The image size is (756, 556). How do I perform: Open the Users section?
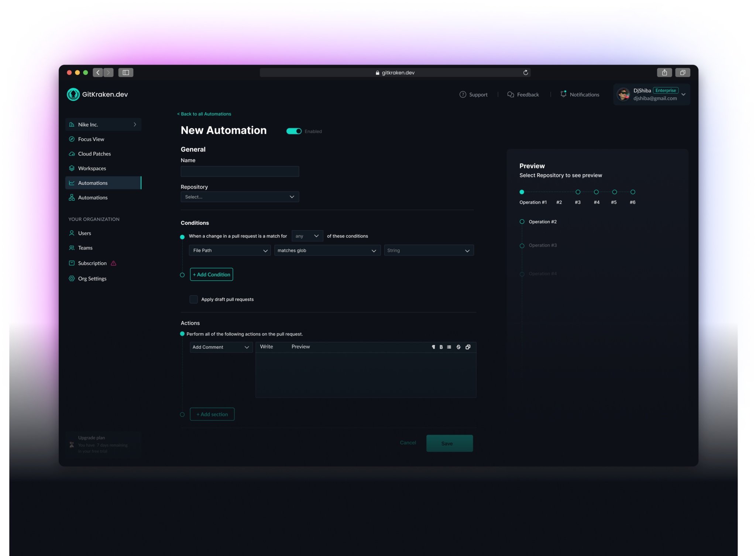pyautogui.click(x=85, y=233)
